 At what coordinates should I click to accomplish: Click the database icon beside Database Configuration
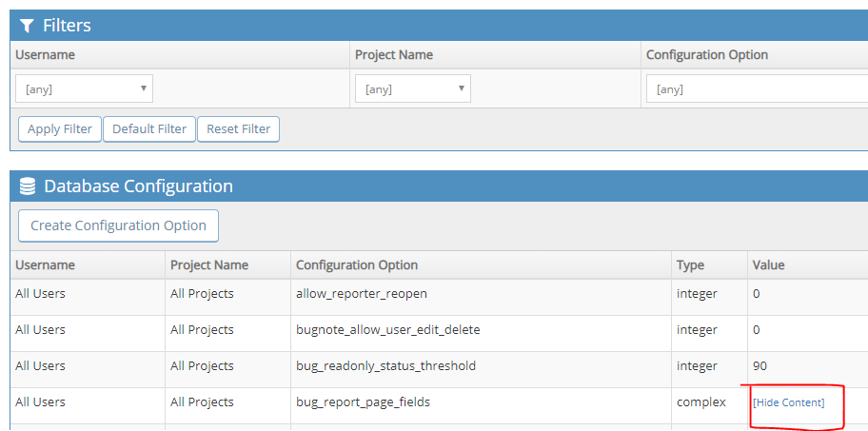pos(28,186)
